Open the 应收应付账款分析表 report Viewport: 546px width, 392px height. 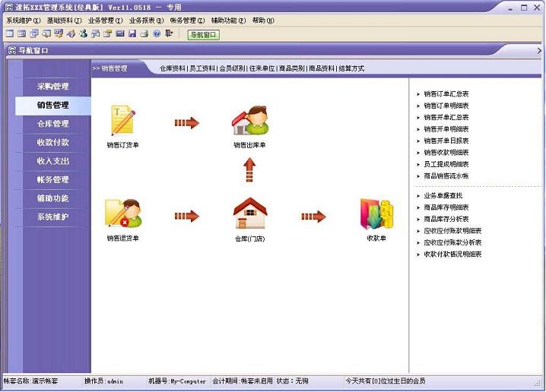click(452, 243)
